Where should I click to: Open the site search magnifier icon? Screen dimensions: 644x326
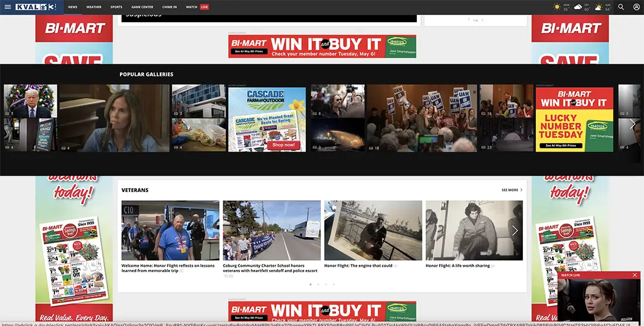point(621,7)
